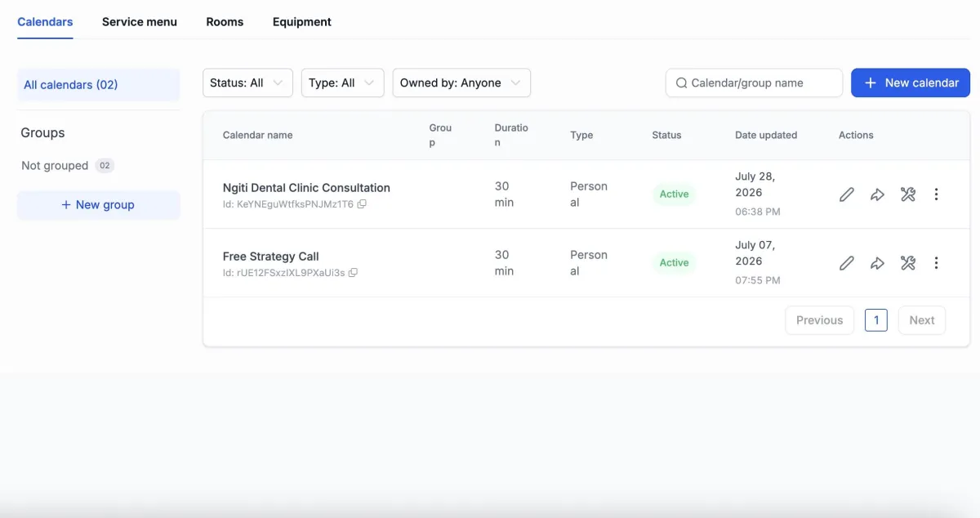Open the Type: All filter dropdown
The image size is (980, 518).
point(342,83)
